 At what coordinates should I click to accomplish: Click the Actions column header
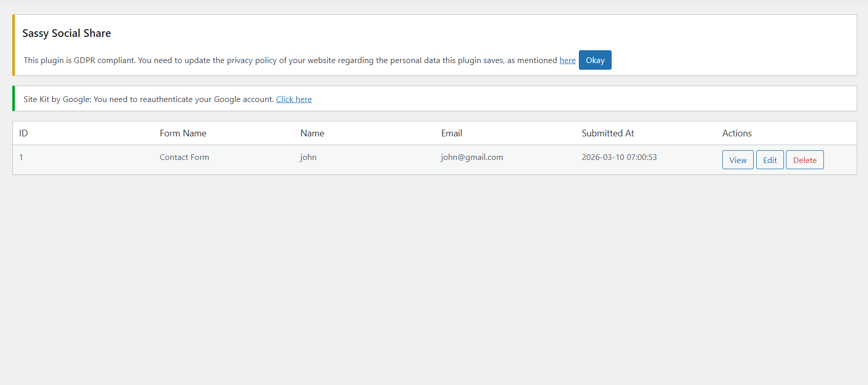point(737,133)
